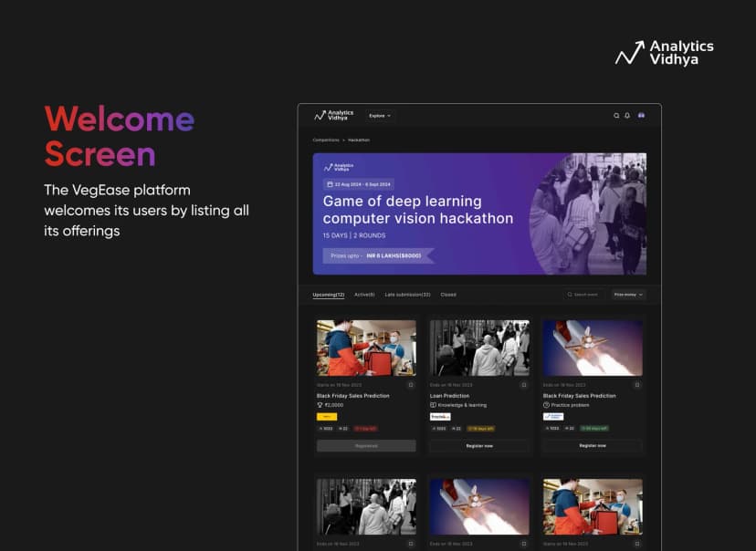Click the trophy icon next to ₹2,0000
This screenshot has height=551, width=756.
[x=320, y=405]
